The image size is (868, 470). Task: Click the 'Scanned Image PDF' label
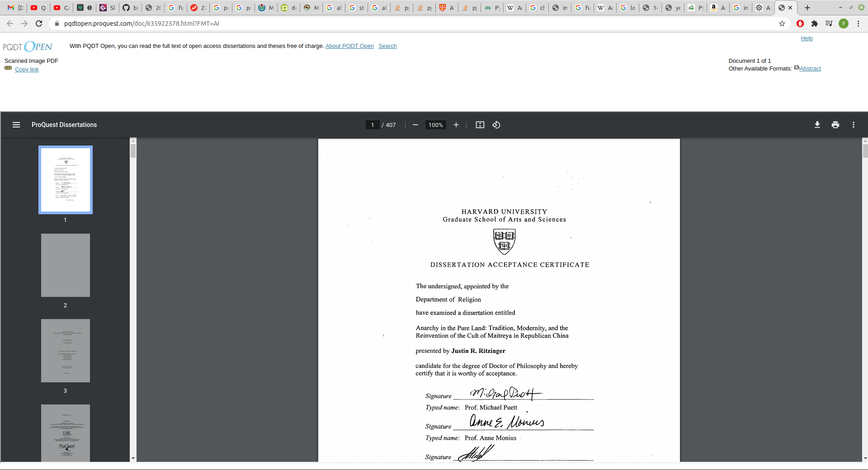[31, 61]
